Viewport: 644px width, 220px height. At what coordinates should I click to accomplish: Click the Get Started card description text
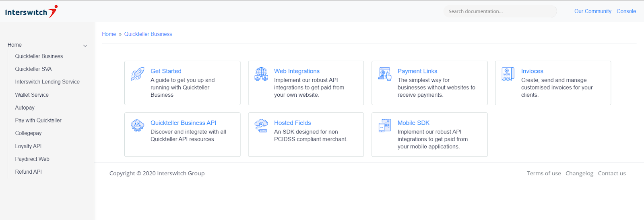[x=183, y=87]
